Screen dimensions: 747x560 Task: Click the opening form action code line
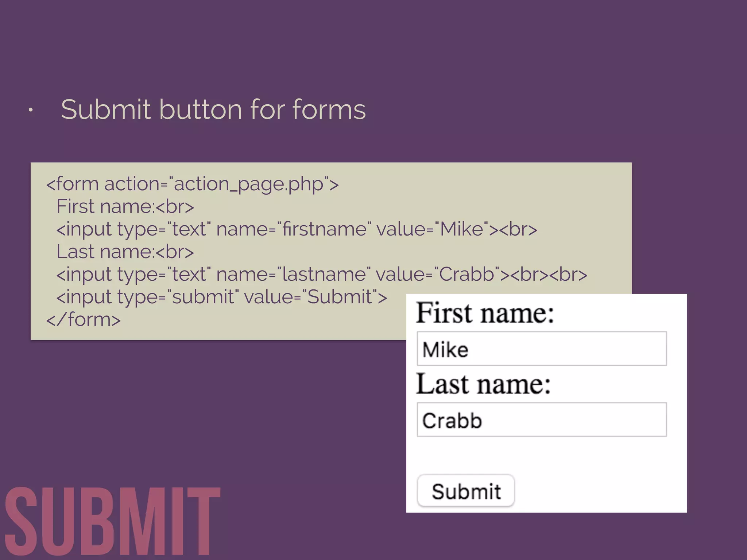click(x=192, y=184)
